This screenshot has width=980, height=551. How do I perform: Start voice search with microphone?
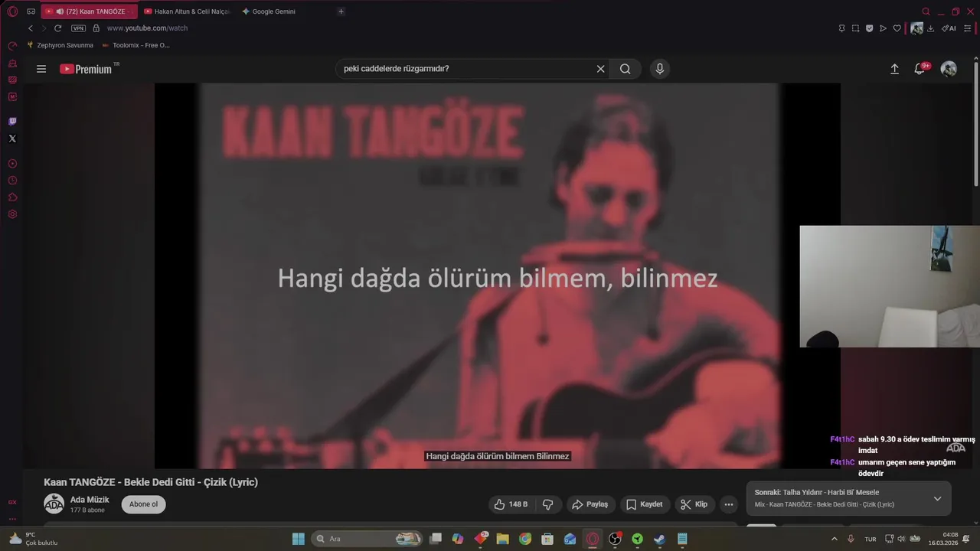pyautogui.click(x=660, y=69)
